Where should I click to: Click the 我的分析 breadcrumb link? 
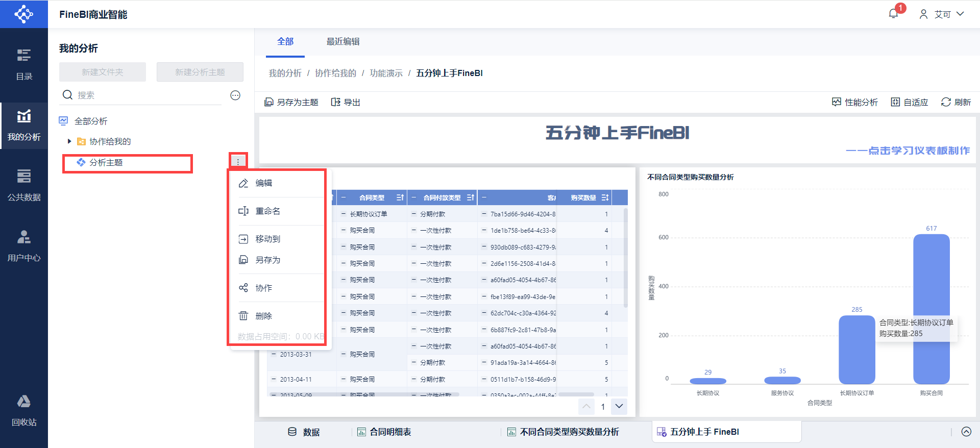pyautogui.click(x=285, y=73)
